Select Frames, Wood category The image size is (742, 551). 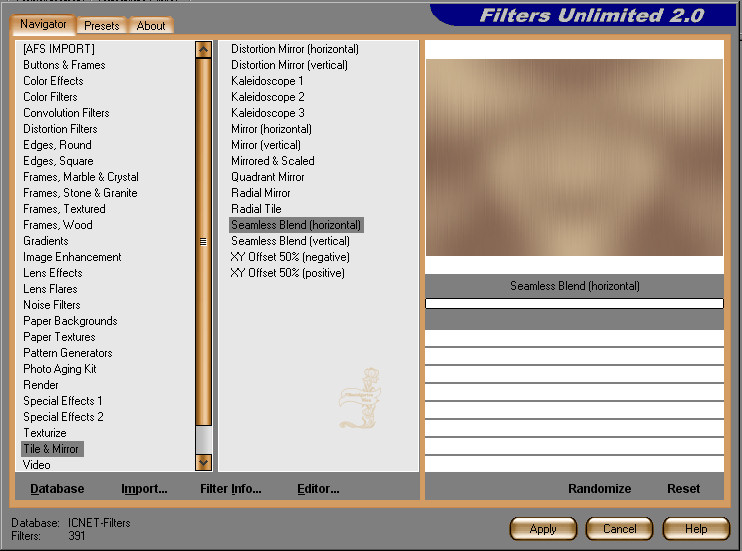58,225
